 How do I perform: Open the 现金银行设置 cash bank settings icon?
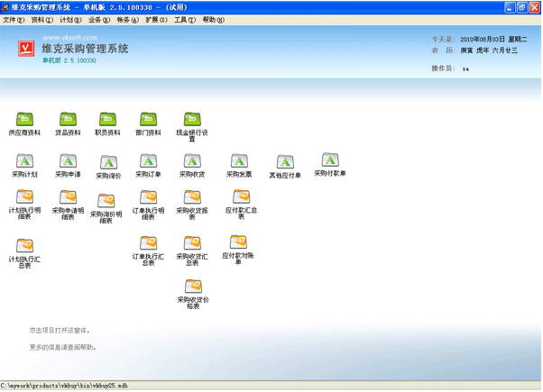[x=192, y=127]
